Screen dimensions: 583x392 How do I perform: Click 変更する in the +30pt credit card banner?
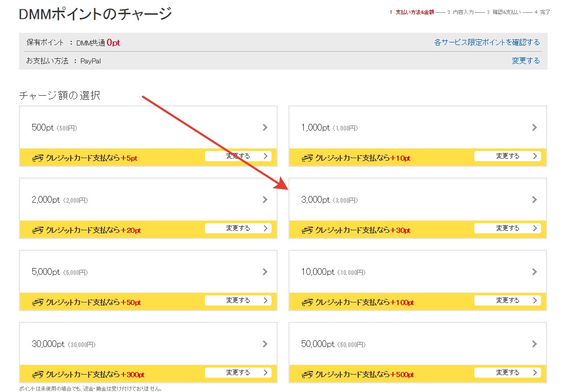pyautogui.click(x=508, y=228)
